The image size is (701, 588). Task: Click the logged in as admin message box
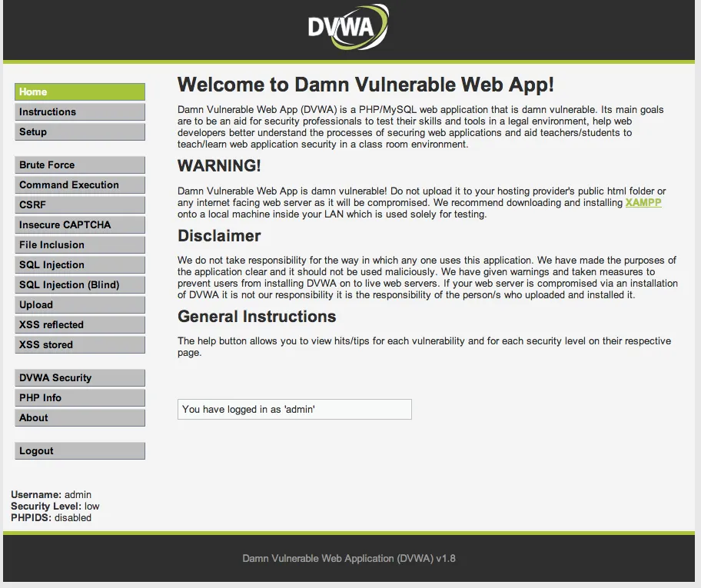[x=294, y=409]
